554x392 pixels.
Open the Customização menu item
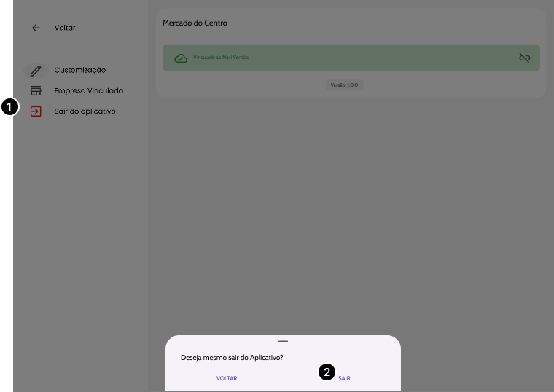tap(79, 71)
